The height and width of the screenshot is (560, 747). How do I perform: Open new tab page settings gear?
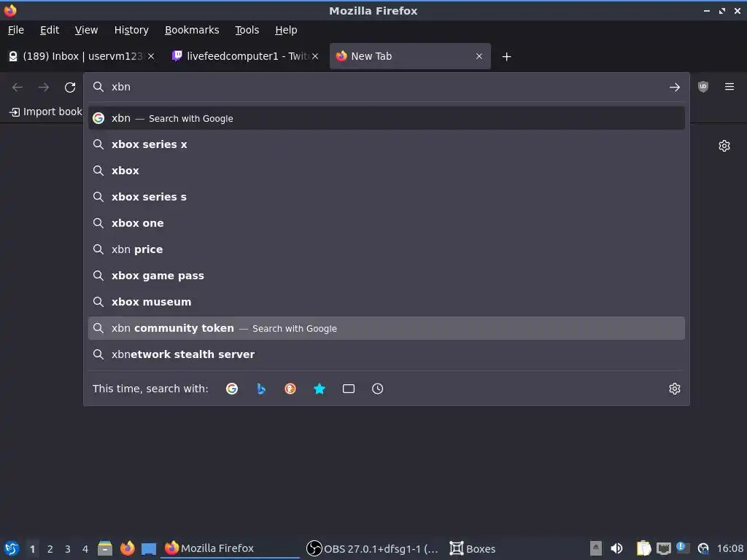[724, 146]
